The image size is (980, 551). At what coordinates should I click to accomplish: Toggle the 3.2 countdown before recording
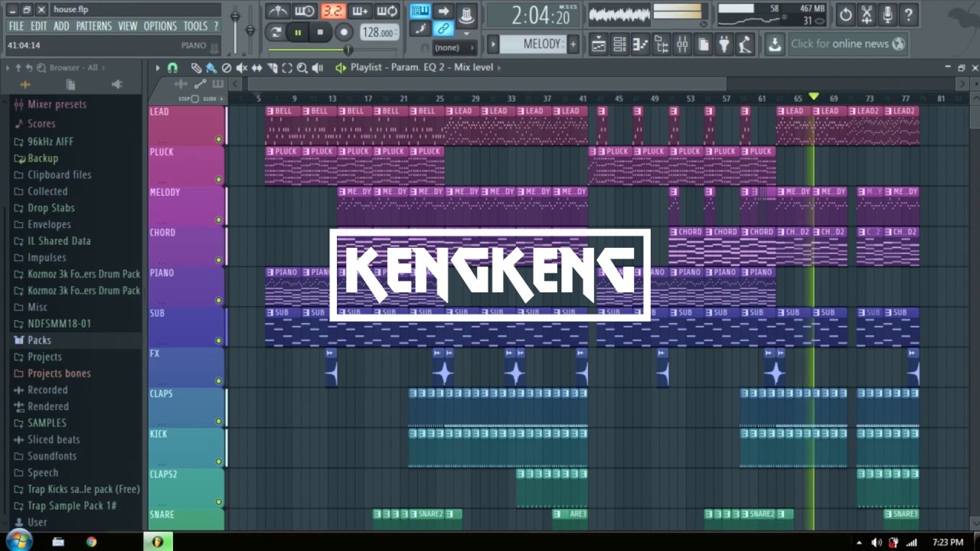[332, 11]
